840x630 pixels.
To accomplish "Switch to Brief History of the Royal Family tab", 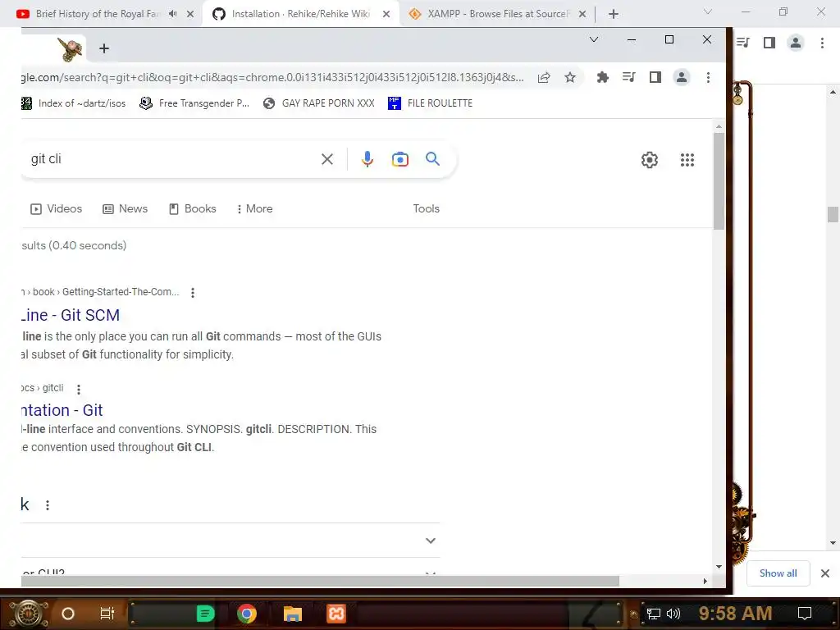I will (x=97, y=14).
